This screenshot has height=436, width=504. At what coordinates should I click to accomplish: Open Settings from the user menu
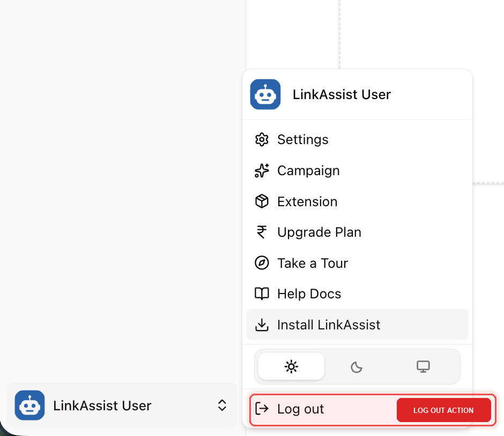click(x=357, y=140)
